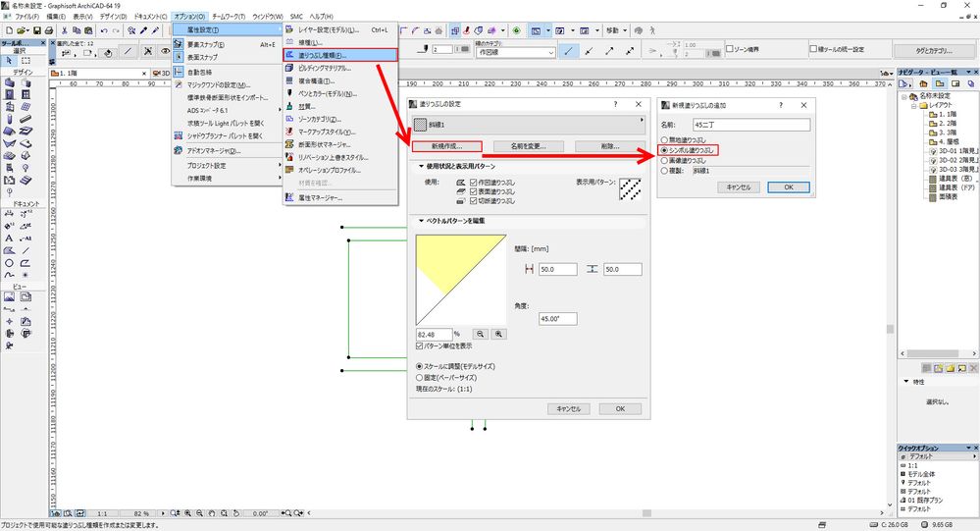Collapse the 特性 section in Navigator
Screen dimensions: 980x531
click(x=906, y=382)
